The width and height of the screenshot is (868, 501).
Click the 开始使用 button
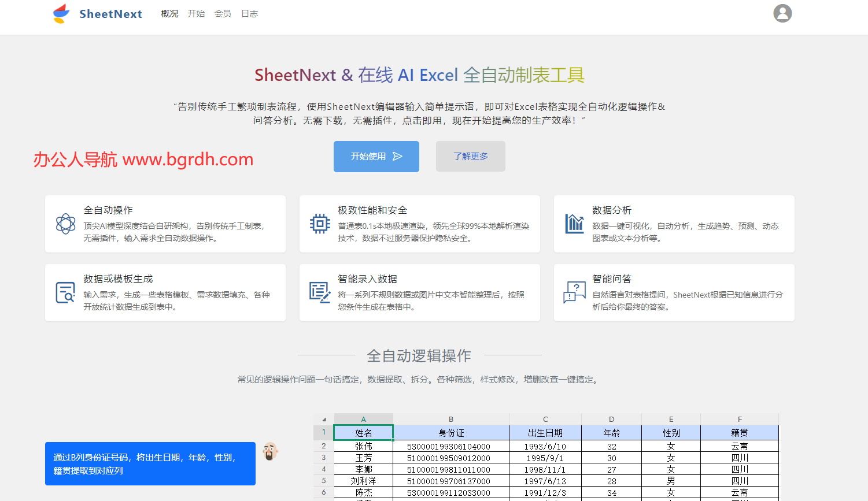(x=376, y=156)
